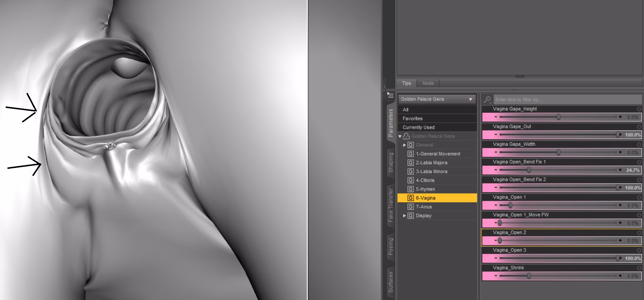Click the G icon of 7-Anus group
644x300 pixels.
coord(410,207)
